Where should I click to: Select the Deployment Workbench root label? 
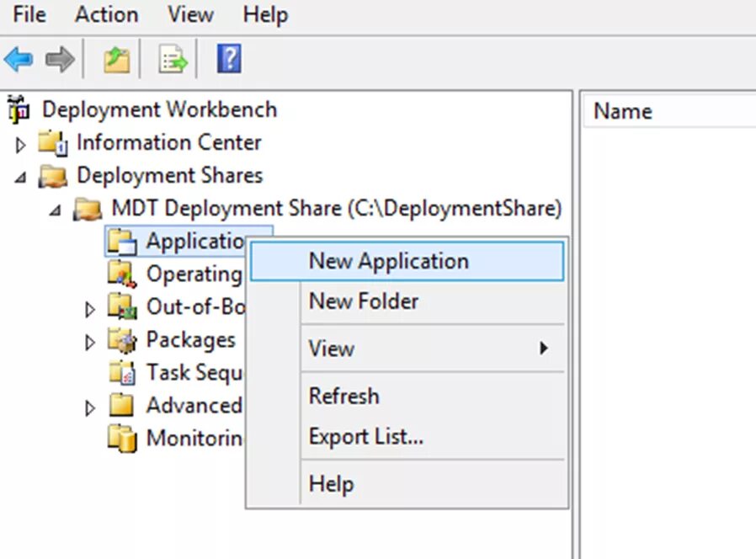[160, 109]
